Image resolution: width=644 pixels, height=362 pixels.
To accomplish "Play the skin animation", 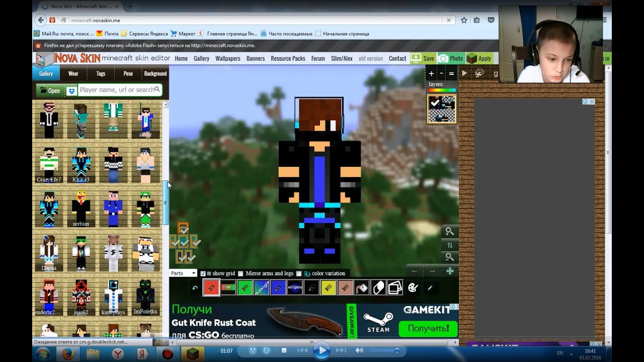I will click(464, 73).
